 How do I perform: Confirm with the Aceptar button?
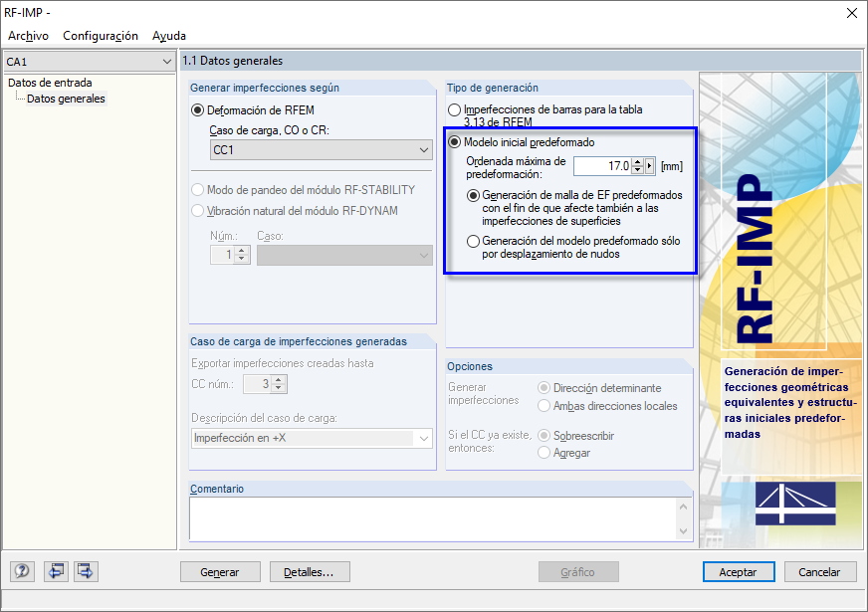pos(739,571)
